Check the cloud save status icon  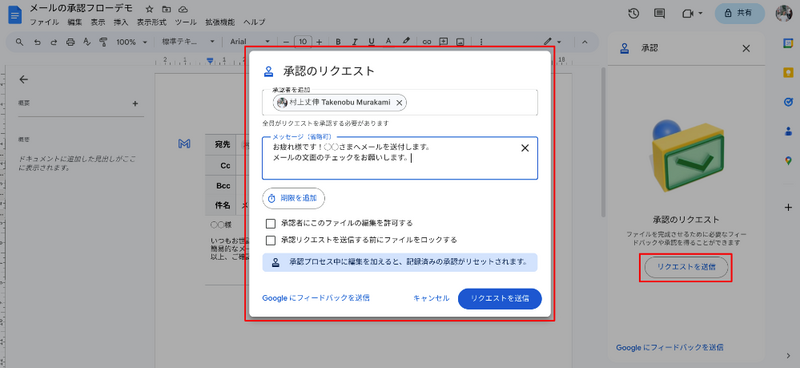[183, 9]
